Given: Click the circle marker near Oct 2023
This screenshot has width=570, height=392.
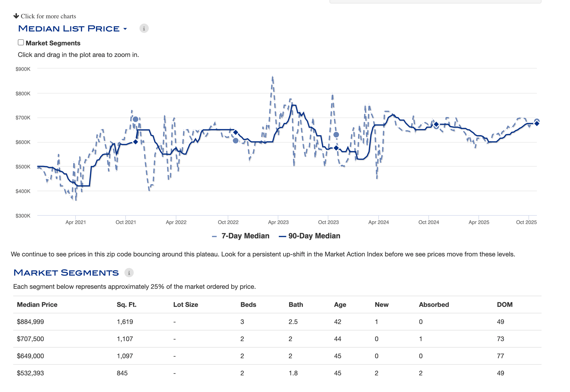Looking at the screenshot, I should point(336,135).
